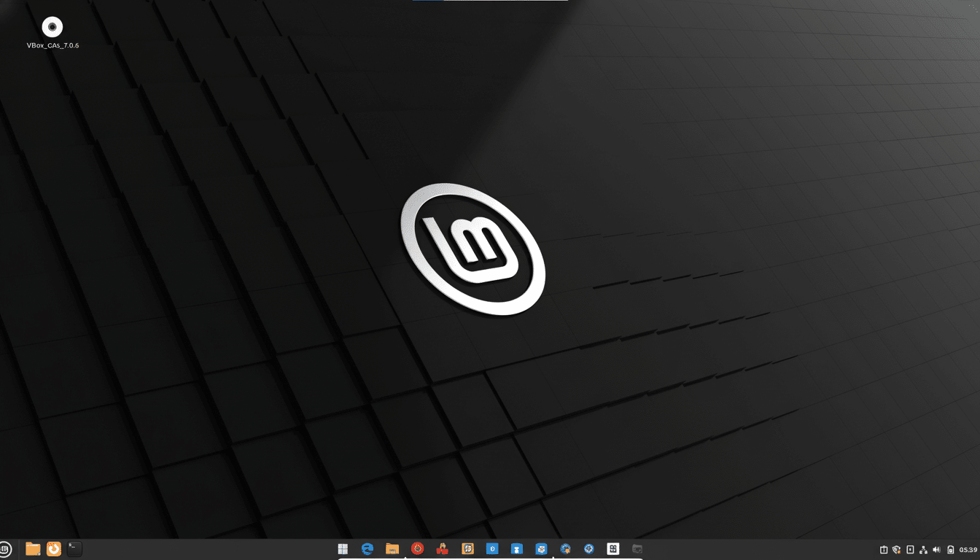The image size is (980, 560).
Task: Open network settings from the tray icon
Action: 923,549
